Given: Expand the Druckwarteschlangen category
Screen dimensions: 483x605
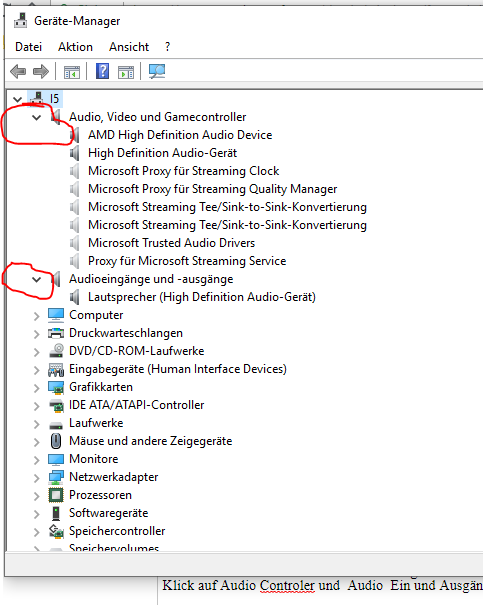Looking at the screenshot, I should (36, 334).
